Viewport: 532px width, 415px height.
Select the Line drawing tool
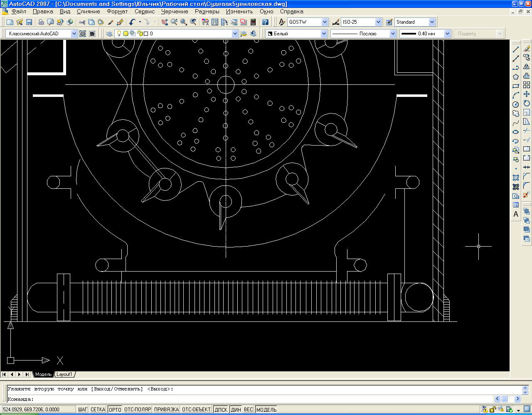pos(516,49)
